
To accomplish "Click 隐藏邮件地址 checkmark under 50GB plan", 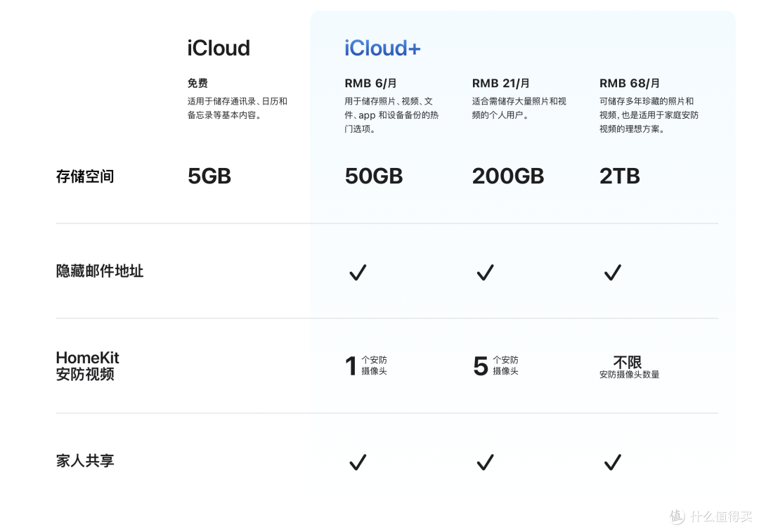I will (358, 272).
